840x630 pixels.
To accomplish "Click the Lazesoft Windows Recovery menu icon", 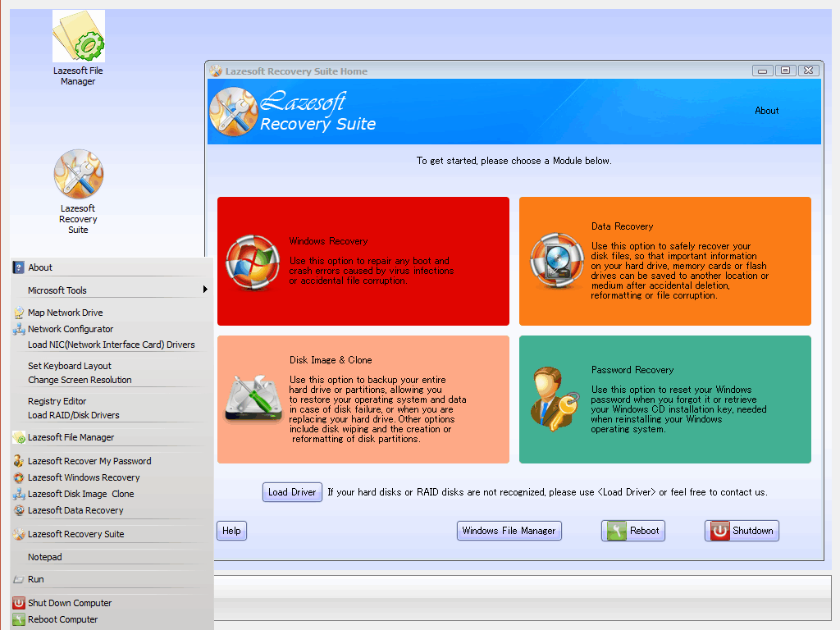I will pyautogui.click(x=19, y=477).
